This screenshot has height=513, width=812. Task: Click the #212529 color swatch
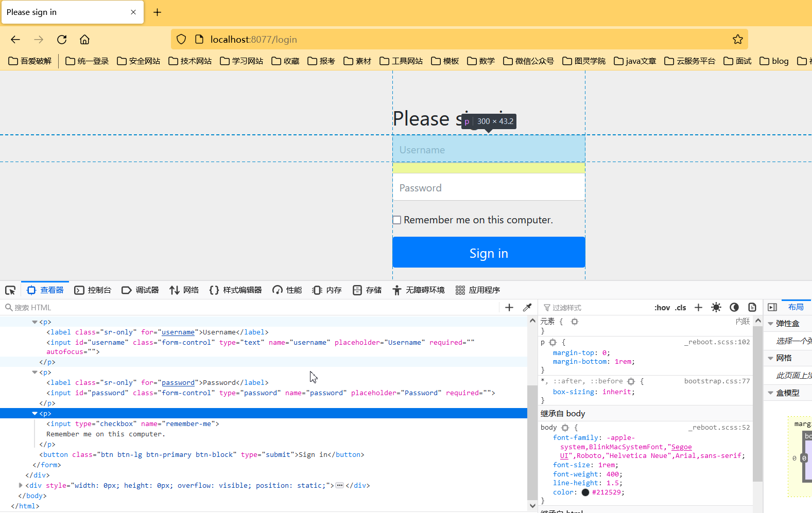pyautogui.click(x=585, y=492)
